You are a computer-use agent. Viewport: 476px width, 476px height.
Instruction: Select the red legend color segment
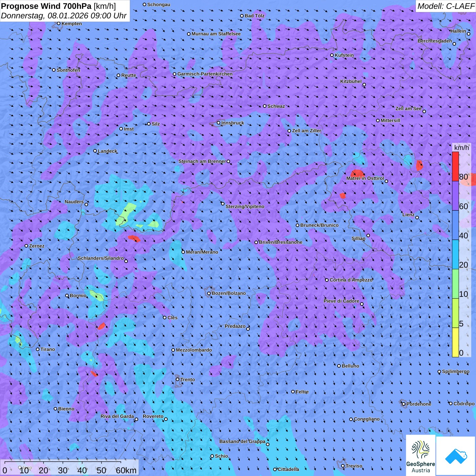455,166
